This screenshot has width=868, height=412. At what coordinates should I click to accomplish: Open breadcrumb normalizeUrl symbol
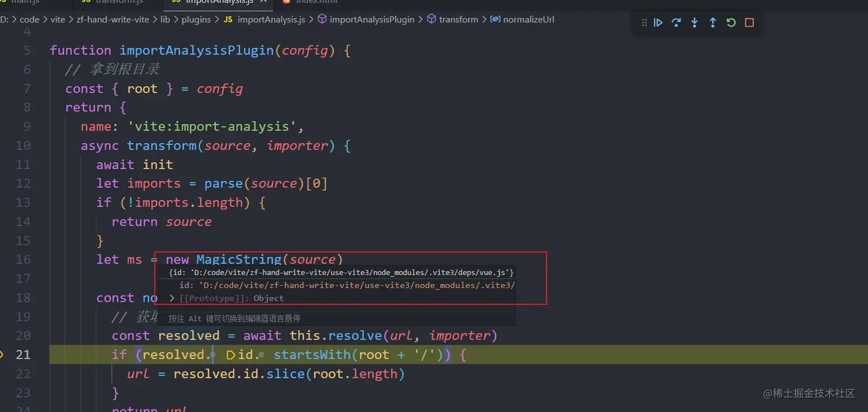pyautogui.click(x=522, y=20)
